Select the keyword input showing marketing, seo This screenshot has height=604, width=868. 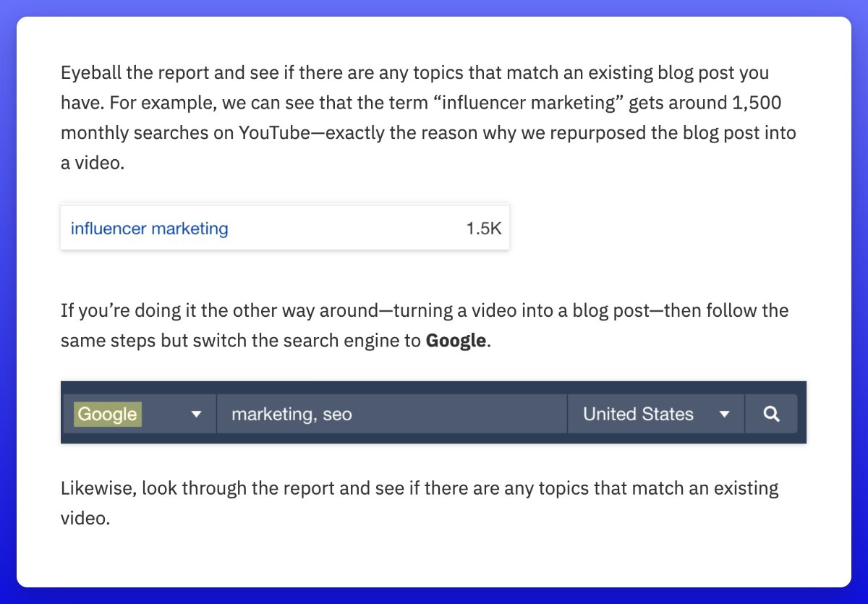[x=391, y=414]
